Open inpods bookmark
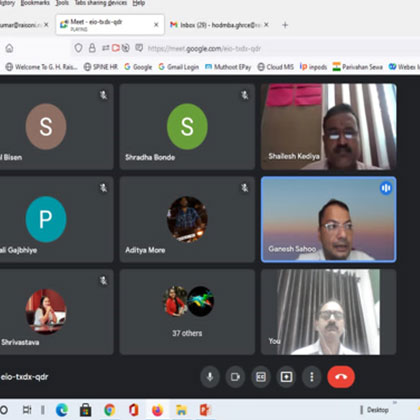The image size is (420, 420). (313, 67)
